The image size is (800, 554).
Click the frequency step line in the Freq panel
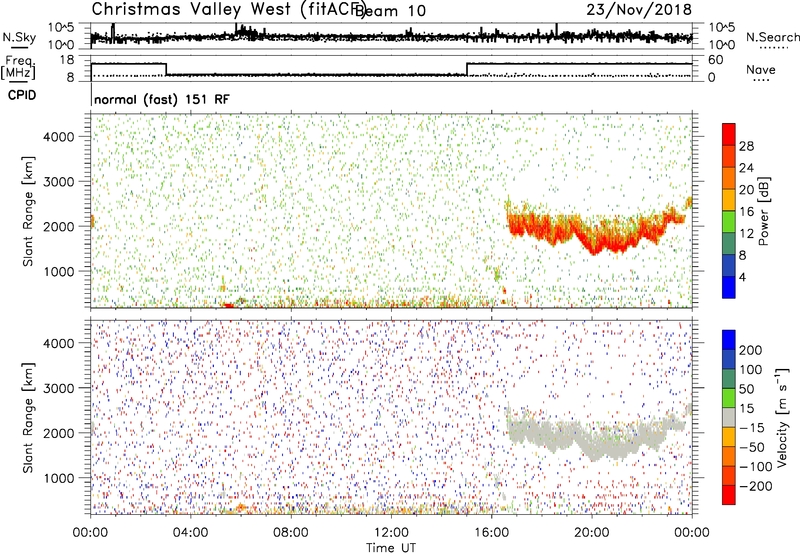pos(391,69)
